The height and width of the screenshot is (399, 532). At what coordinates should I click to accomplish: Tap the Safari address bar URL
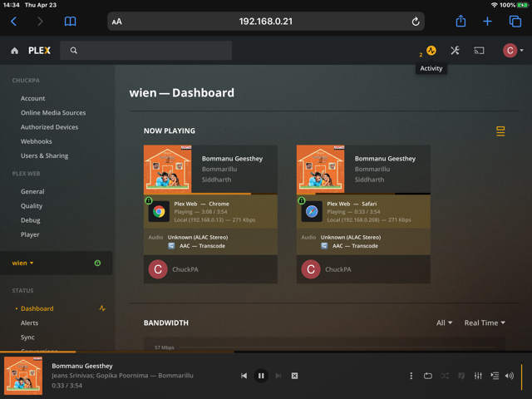(266, 22)
